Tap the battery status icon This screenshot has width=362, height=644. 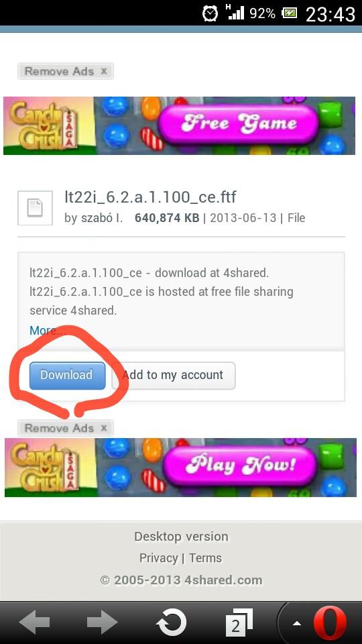pyautogui.click(x=288, y=13)
